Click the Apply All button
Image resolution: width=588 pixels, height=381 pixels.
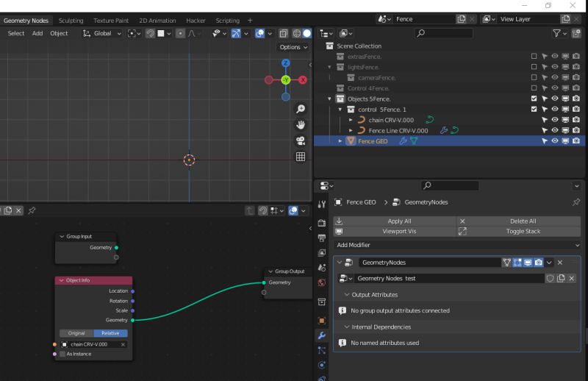395,221
